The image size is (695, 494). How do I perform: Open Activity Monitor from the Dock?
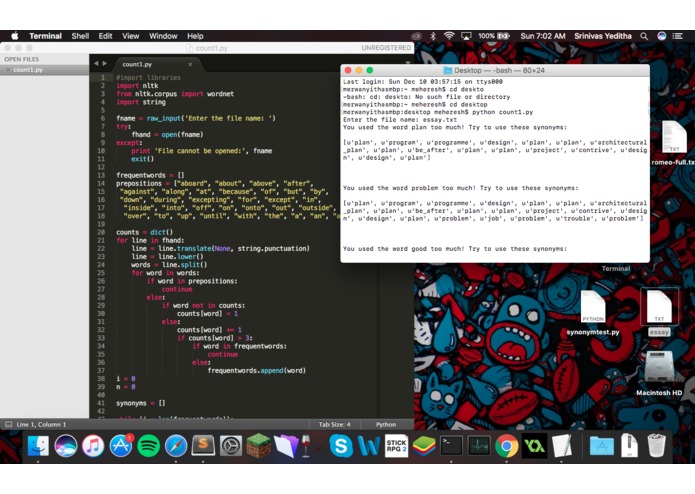tap(479, 446)
